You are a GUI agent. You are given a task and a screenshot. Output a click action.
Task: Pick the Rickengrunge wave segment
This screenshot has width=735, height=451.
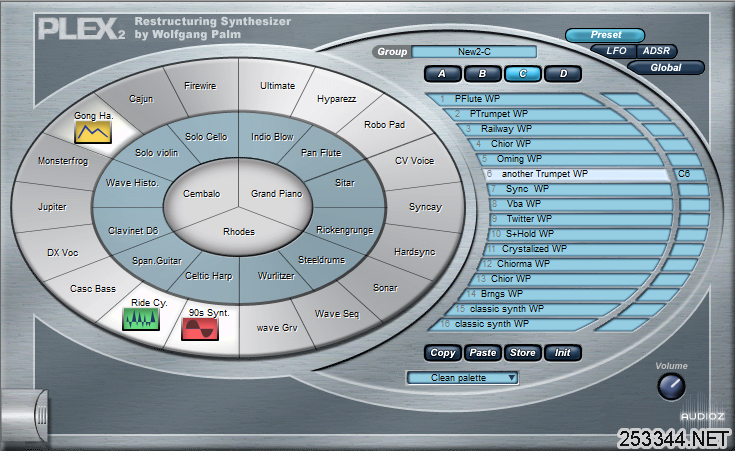pyautogui.click(x=345, y=230)
